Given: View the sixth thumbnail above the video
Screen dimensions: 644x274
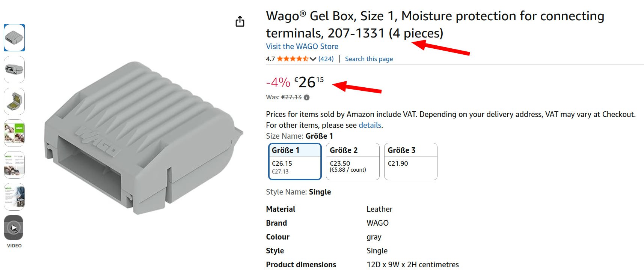Looking at the screenshot, I should click(x=14, y=197).
